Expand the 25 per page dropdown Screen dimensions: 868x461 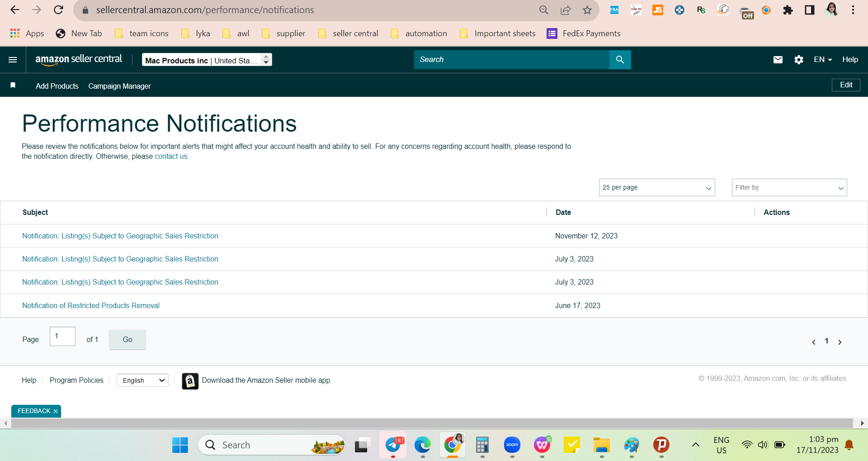coord(657,188)
